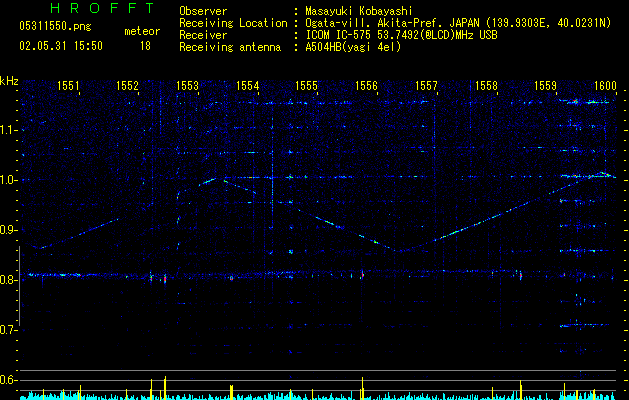This screenshot has width=629, height=400.
Task: Select the ICOM IC-575 receiver description
Action: pyautogui.click(x=401, y=35)
